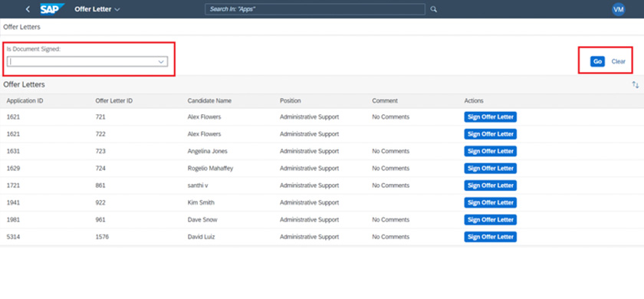Select offer letter ID 721 cell
The height and width of the screenshot is (299, 644).
(x=100, y=117)
